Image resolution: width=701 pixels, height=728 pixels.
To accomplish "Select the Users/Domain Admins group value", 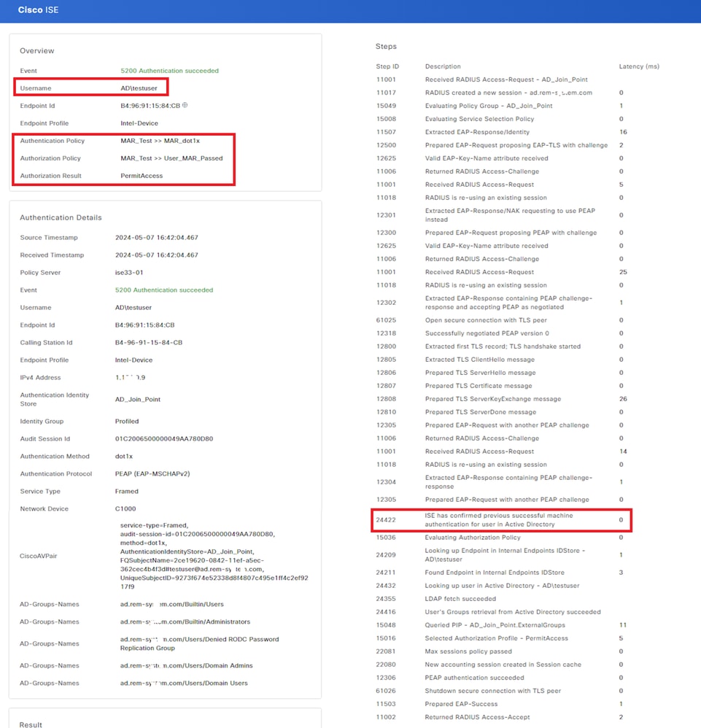I will click(186, 666).
